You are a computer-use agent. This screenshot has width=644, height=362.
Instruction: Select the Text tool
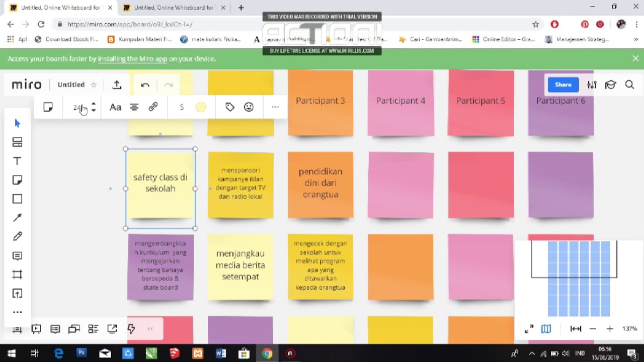pos(18,161)
